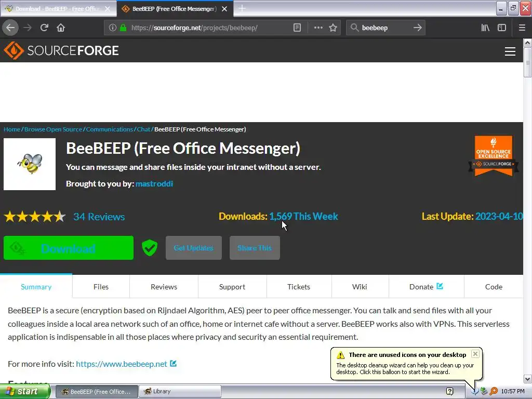The image size is (532, 399).
Task: Click the 2023-04-10 last update link
Action: click(499, 217)
